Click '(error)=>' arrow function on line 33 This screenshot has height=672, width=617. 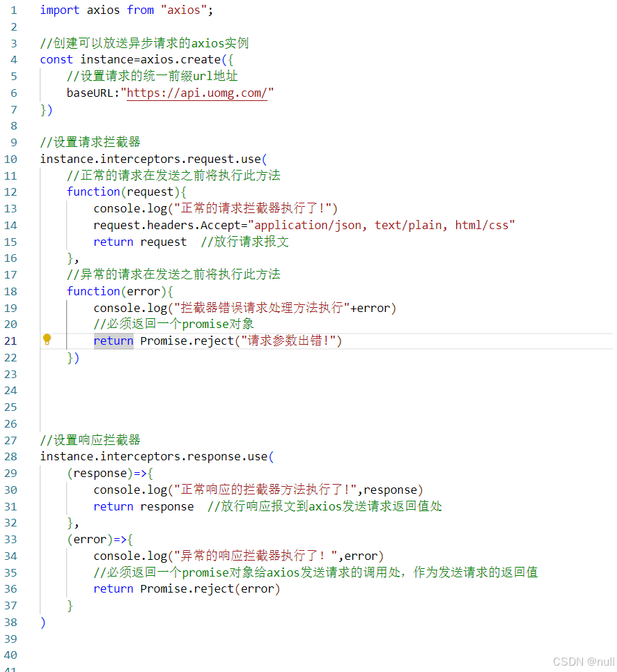tap(96, 540)
